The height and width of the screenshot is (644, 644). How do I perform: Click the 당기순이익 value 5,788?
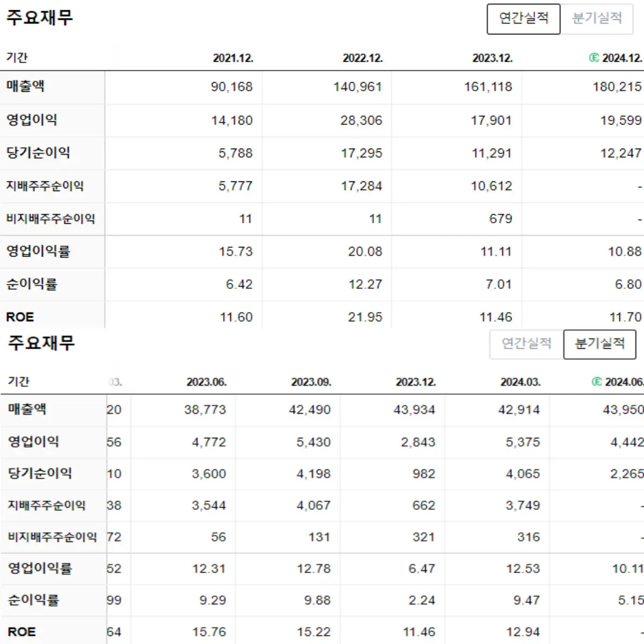click(236, 153)
